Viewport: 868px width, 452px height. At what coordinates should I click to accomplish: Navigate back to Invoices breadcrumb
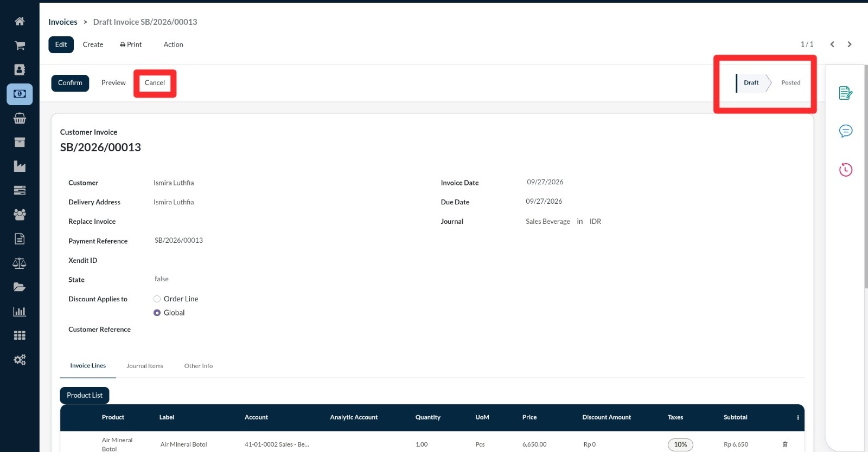click(63, 22)
